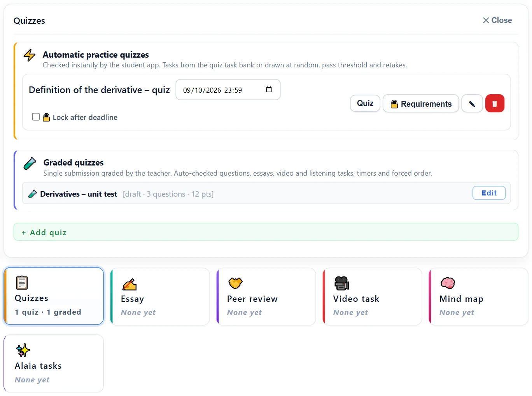
Task: Edit the Derivatives unit test
Action: pos(489,193)
